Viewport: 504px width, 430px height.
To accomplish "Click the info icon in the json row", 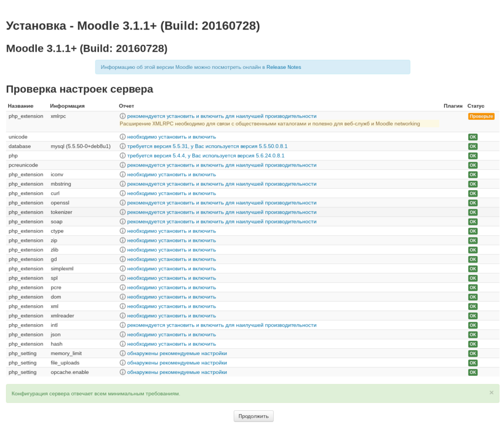I will [123, 334].
